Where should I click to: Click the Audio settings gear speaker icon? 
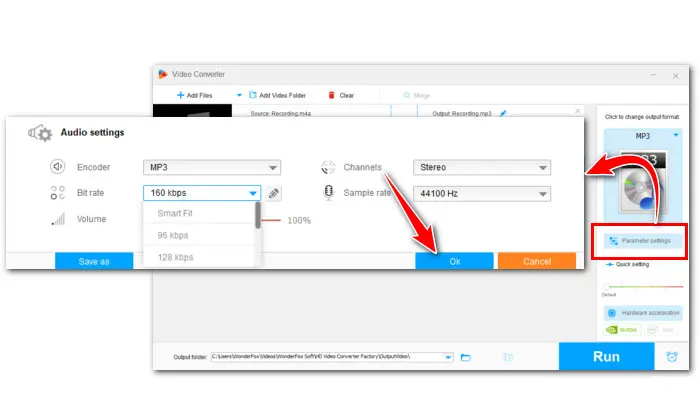pos(40,133)
